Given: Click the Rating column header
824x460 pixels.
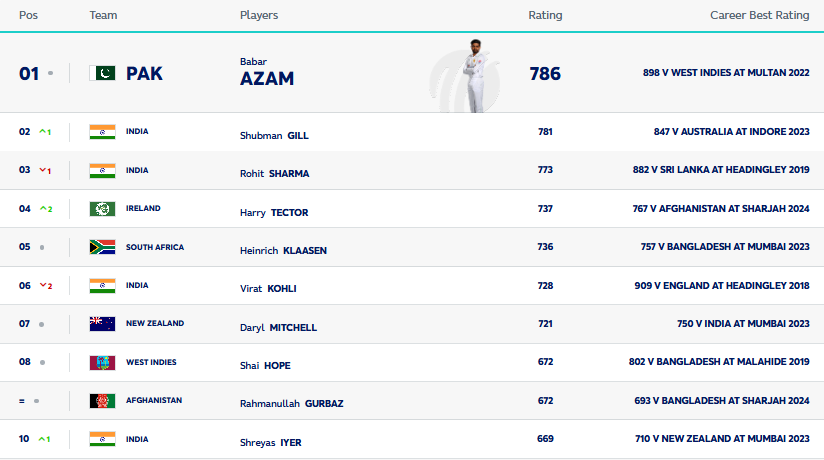Looking at the screenshot, I should pyautogui.click(x=545, y=15).
